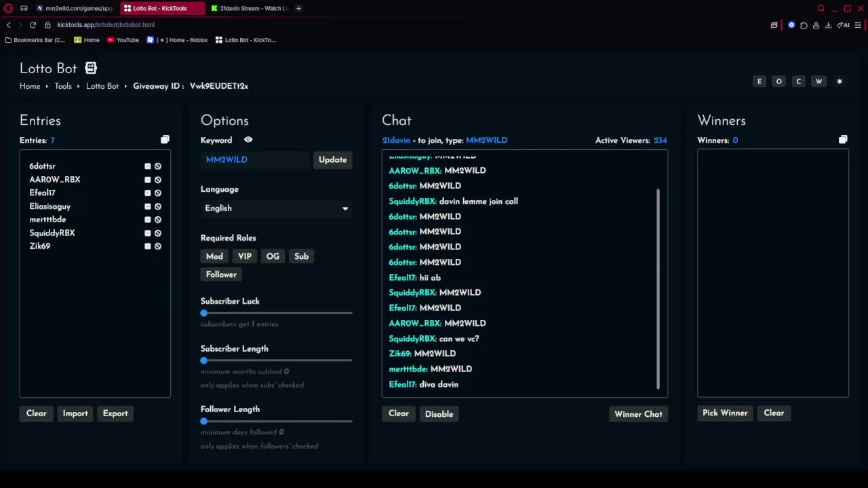Open the browser account profile icon
The height and width of the screenshot is (488, 868).
click(816, 25)
